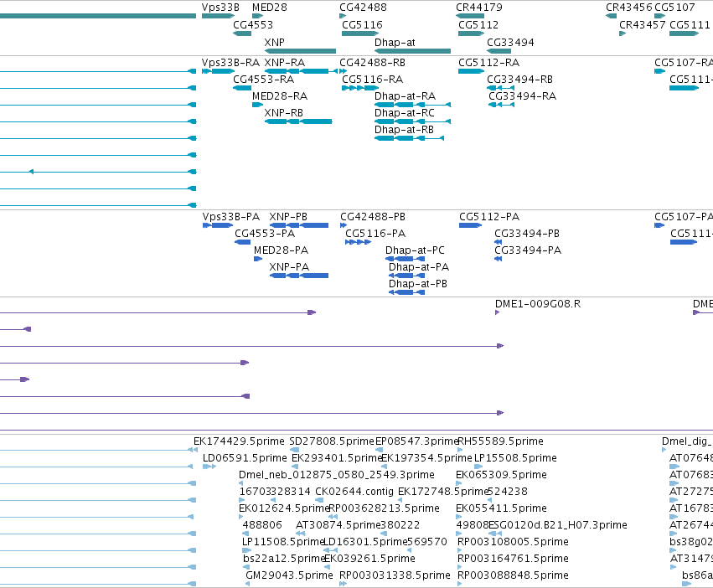Select the CR43457 gene label
Image resolution: width=713 pixels, height=588 pixels.
coord(642,25)
